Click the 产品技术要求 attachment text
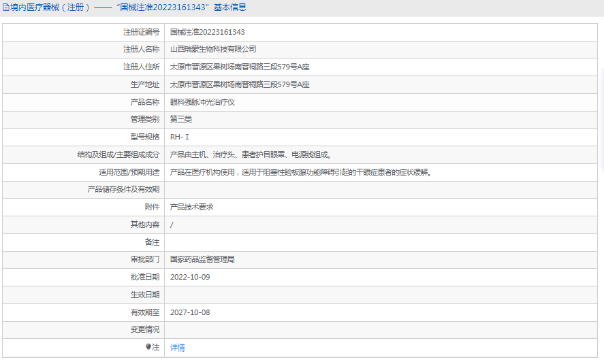 191,207
